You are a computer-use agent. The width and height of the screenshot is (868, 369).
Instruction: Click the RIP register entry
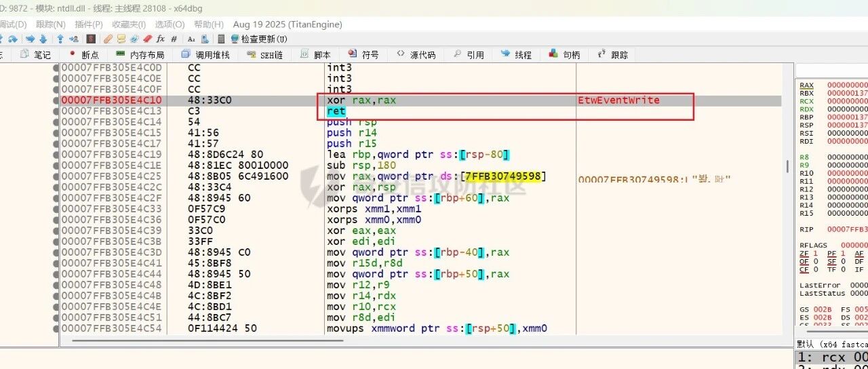coord(806,229)
